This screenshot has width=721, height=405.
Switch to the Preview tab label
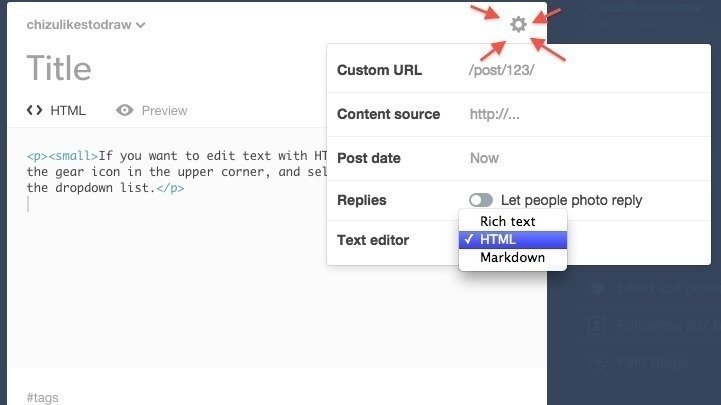(x=164, y=110)
